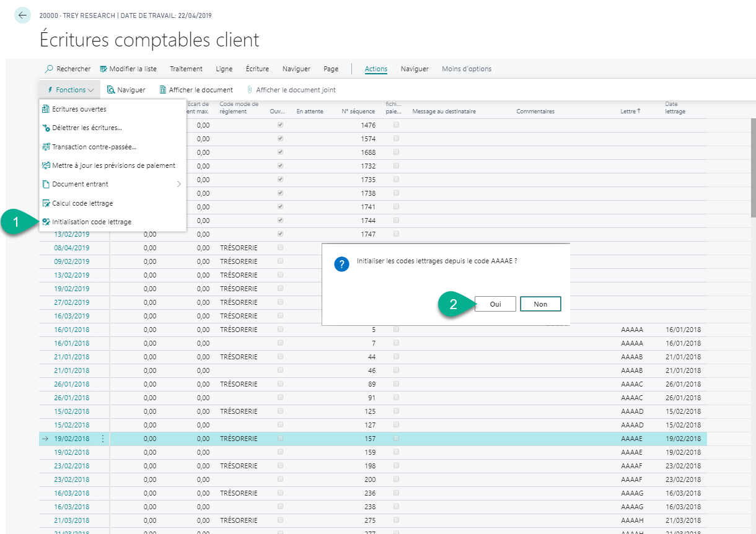Select Initialisation code lettrage menu entry
The width and height of the screenshot is (756, 534).
coord(91,222)
